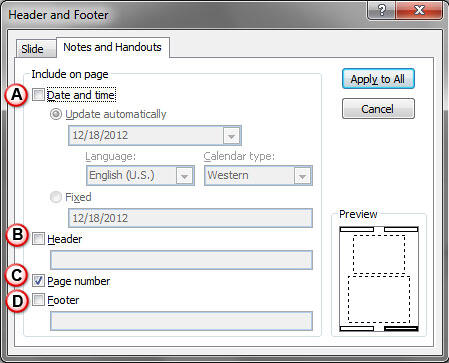Choose the Fixed radio option
The image size is (449, 363).
point(56,197)
